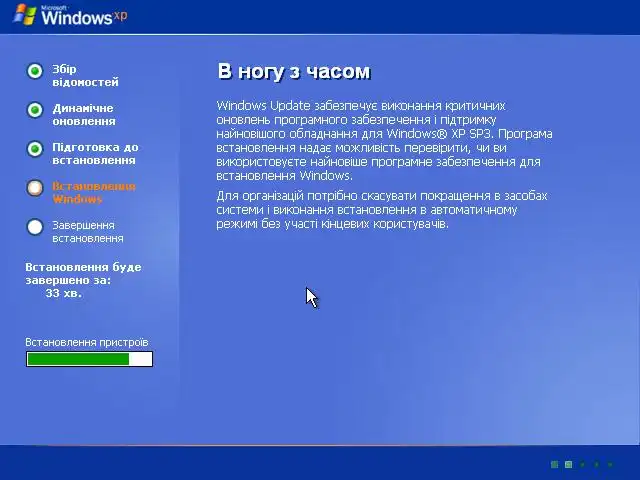
Task: Select the 'Динамічне оновлення' step label
Action: [84, 115]
